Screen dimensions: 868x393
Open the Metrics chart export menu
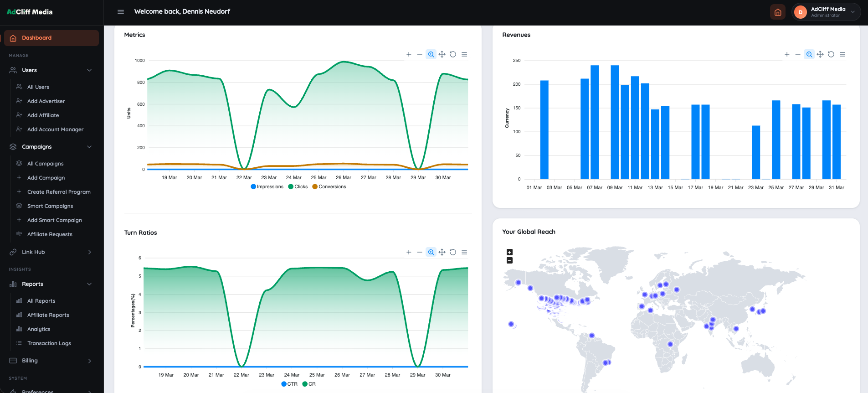[x=464, y=54]
